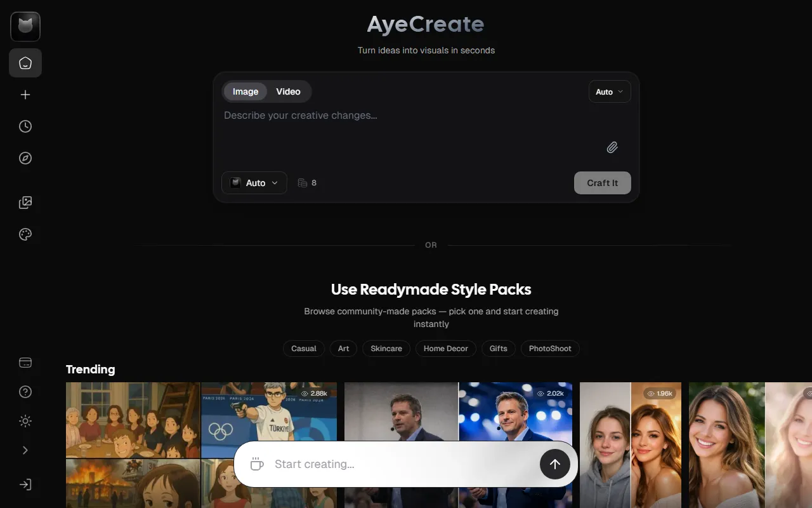
Task: Toggle light theme with sun icon
Action: point(25,421)
